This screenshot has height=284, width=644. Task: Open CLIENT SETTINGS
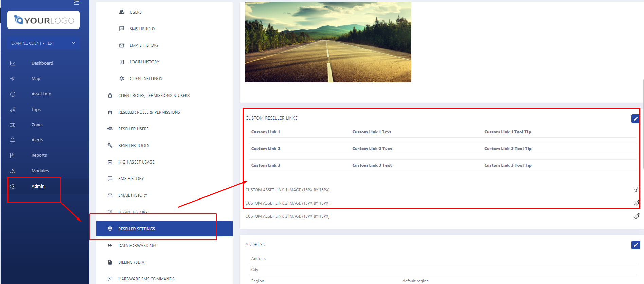(x=146, y=78)
